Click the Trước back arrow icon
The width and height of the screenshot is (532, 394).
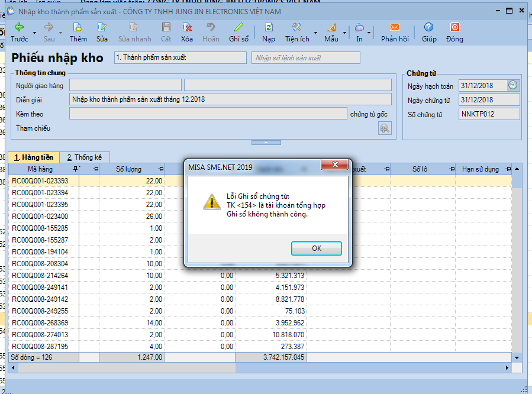pyautogui.click(x=19, y=28)
